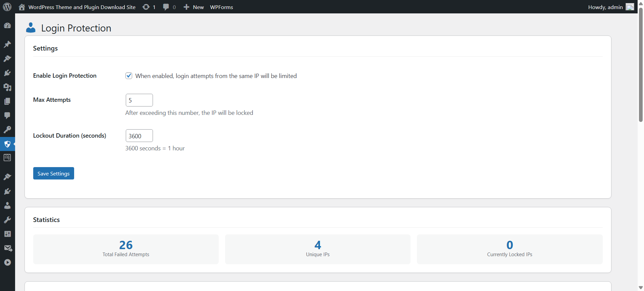Click the key icon in sidebar
The height and width of the screenshot is (291, 644).
(7, 130)
